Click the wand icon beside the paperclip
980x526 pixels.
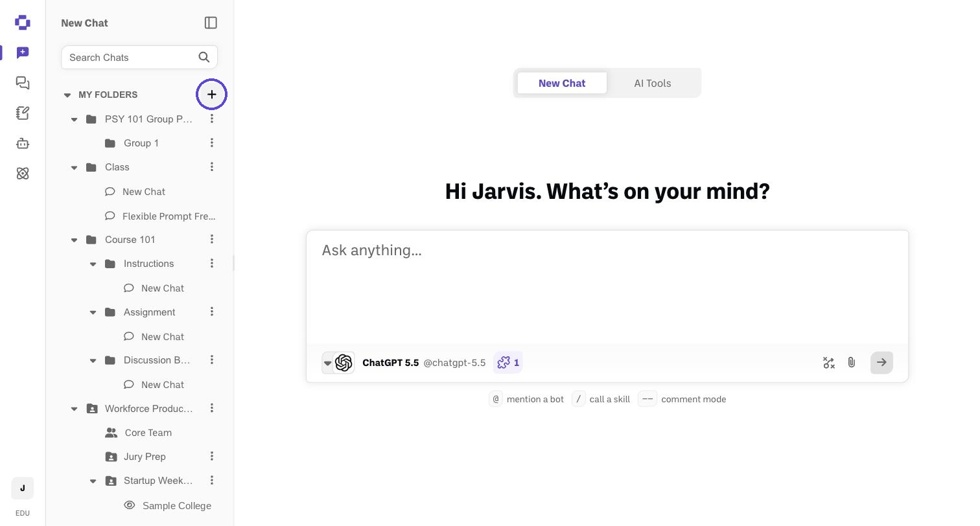829,363
